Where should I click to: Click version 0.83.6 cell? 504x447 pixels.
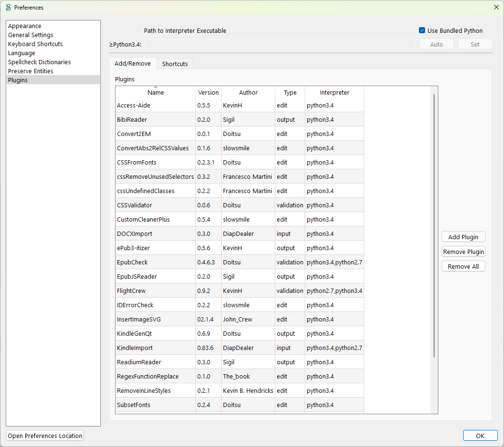pos(208,348)
